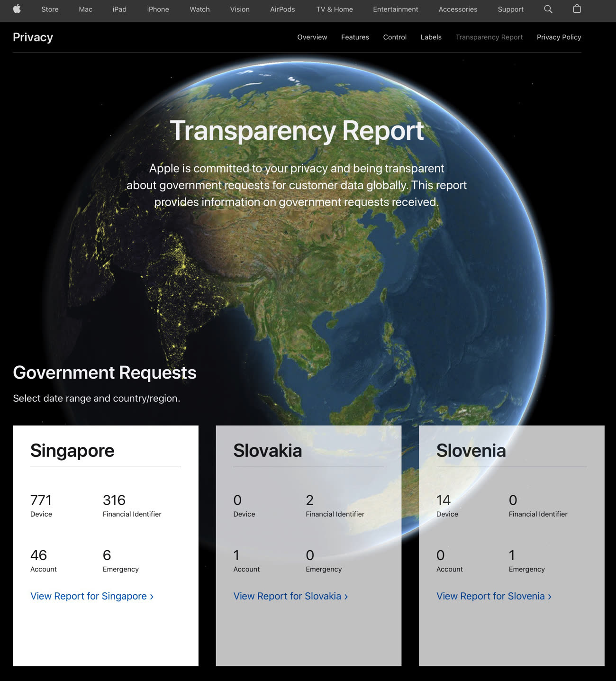Open the Vision menu item
616x681 pixels.
(240, 9)
